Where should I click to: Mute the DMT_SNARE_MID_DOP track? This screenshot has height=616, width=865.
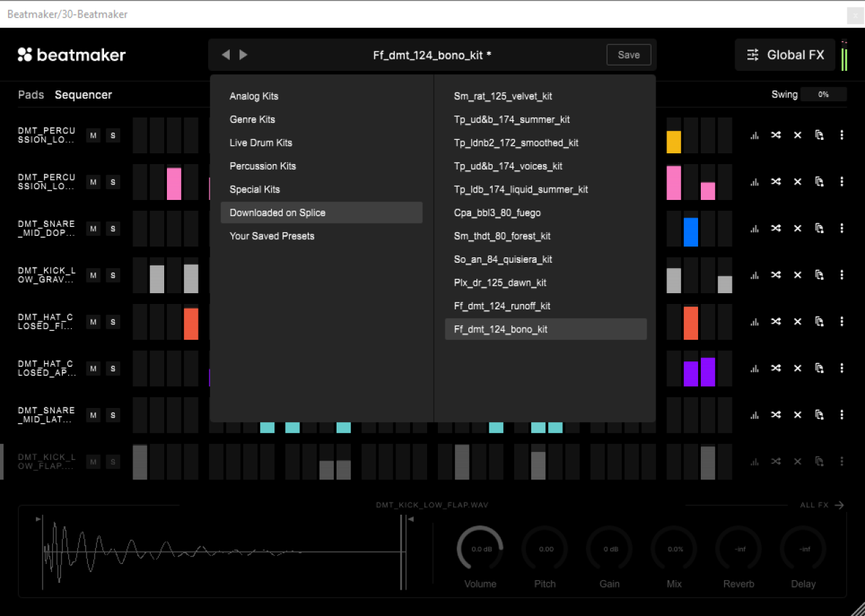click(x=93, y=228)
